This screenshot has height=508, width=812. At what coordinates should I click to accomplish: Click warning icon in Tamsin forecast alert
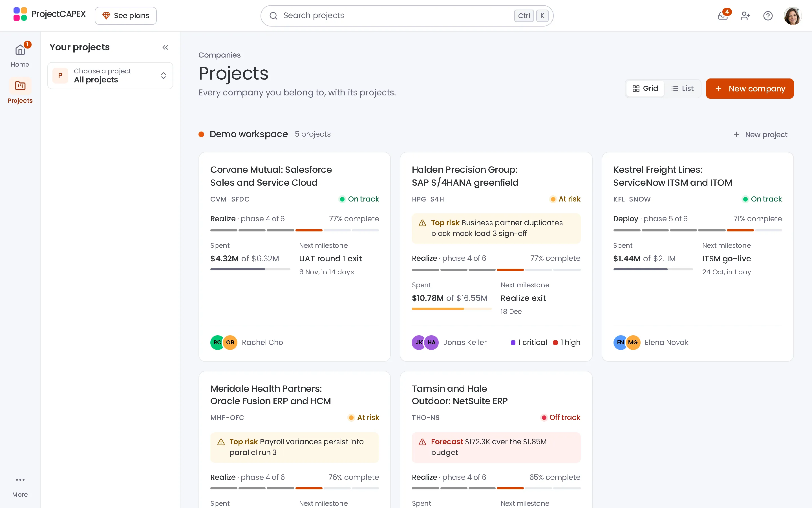point(422,442)
